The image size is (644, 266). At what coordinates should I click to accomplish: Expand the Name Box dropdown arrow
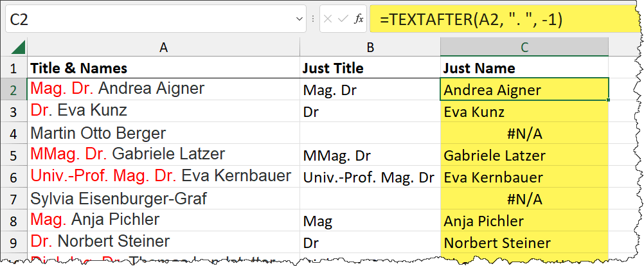click(299, 20)
